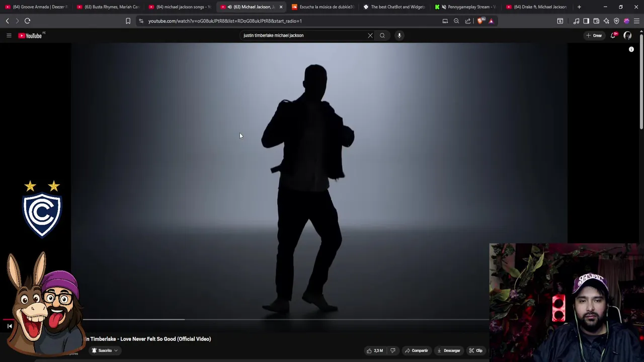The height and width of the screenshot is (362, 644).
Task: Open the browser profile avatar in the toolbar
Action: (626, 21)
